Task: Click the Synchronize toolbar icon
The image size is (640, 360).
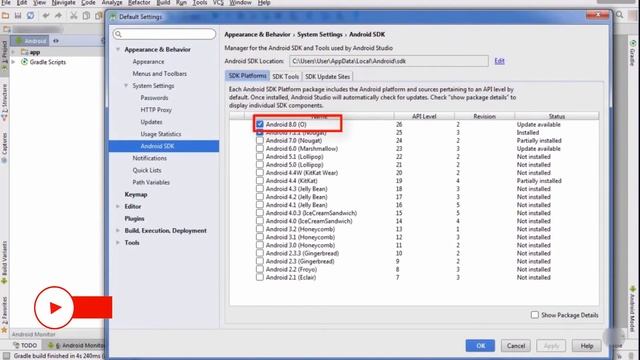Action: point(30,16)
